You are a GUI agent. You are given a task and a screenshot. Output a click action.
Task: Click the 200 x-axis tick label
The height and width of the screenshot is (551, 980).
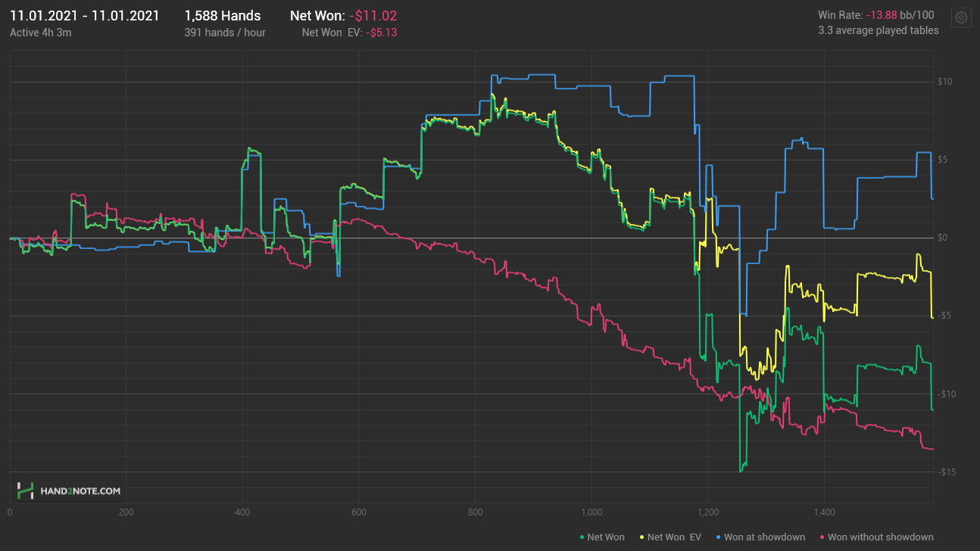coord(126,512)
